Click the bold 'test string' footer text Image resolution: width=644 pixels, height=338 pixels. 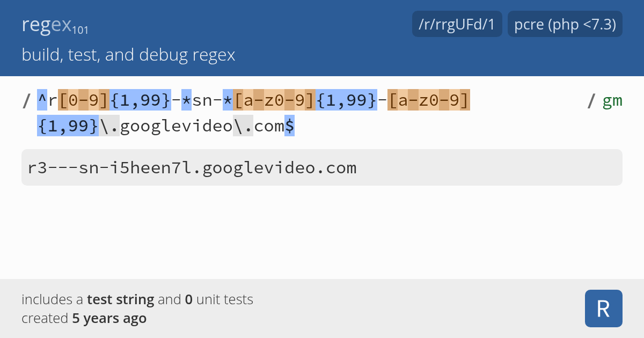120,299
